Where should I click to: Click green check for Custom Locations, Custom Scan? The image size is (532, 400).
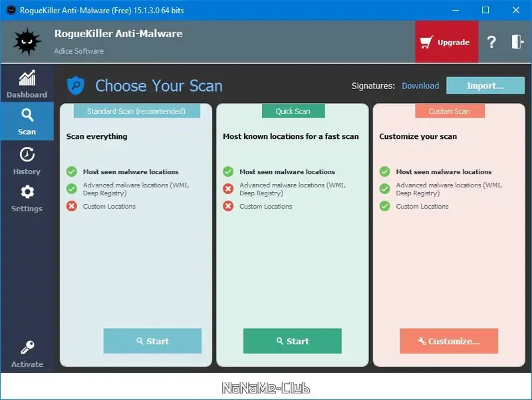point(385,206)
